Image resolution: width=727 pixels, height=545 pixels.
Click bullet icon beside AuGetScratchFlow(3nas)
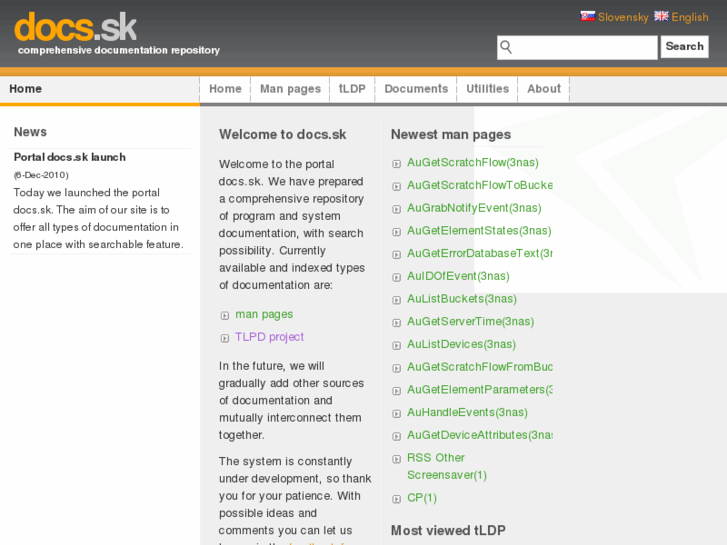tap(396, 164)
